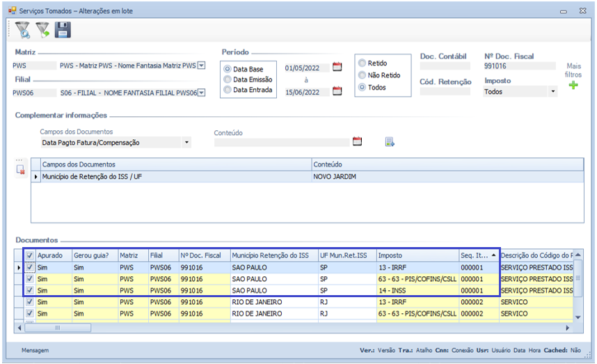Image resolution: width=597 pixels, height=364 pixels.
Task: Click the funnel icon beside the save disk
Action: 43,29
